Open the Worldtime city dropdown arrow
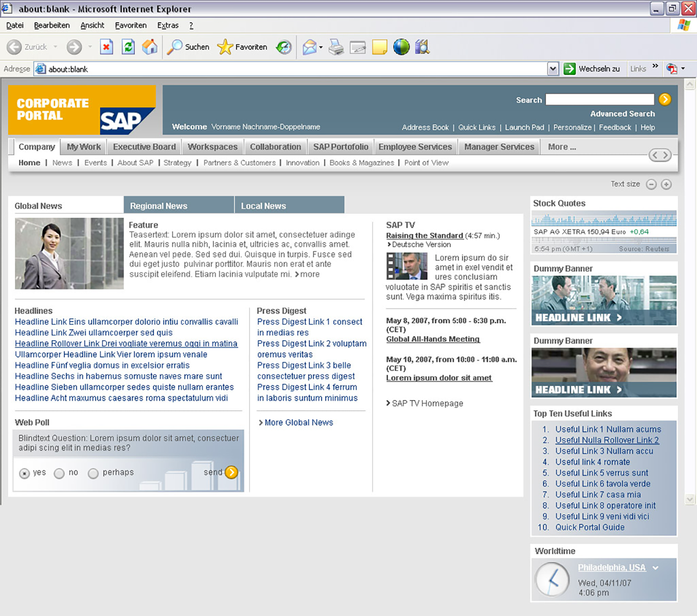697x616 pixels. [656, 568]
